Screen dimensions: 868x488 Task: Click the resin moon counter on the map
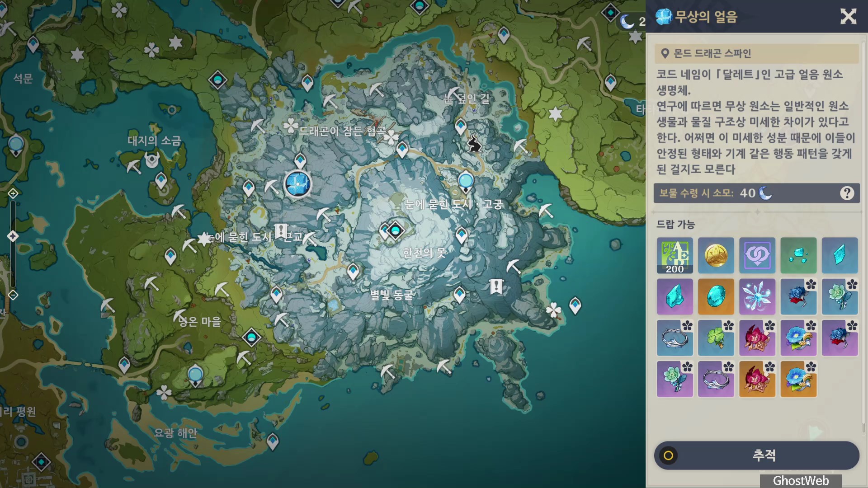point(632,21)
